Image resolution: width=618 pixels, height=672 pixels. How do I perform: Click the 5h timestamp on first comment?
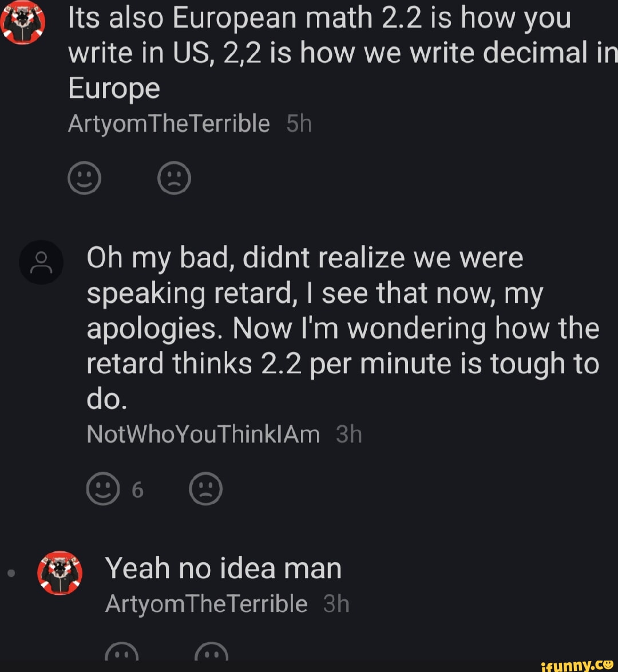299,124
